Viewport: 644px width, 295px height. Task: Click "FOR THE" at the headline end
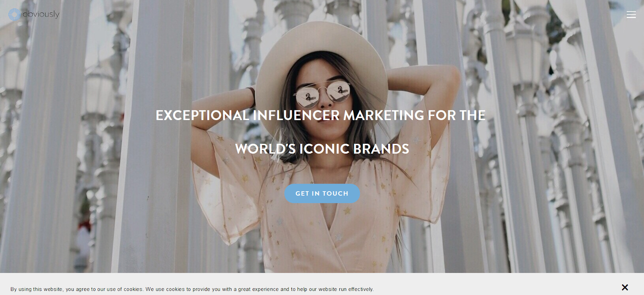click(x=456, y=116)
